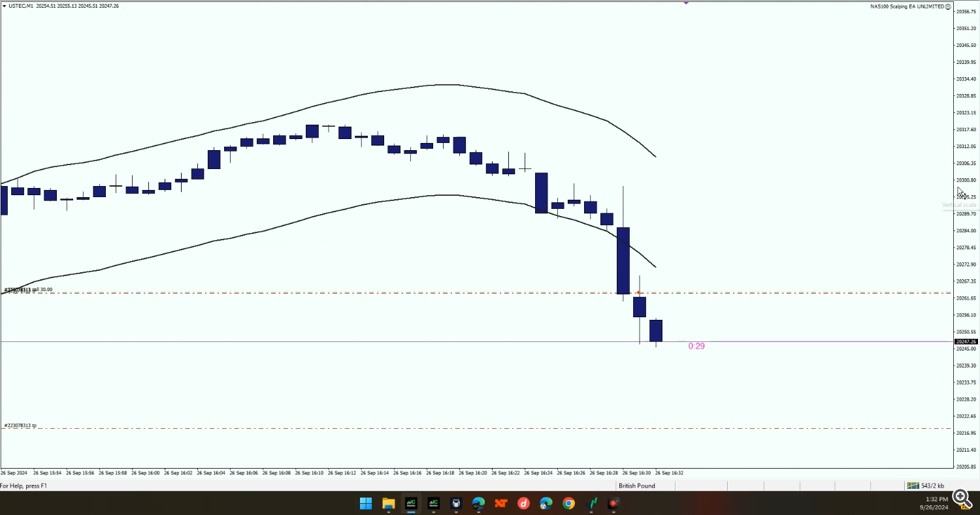The width and height of the screenshot is (980, 515).
Task: Click price level 20300.80 on the vertical scale
Action: [966, 180]
